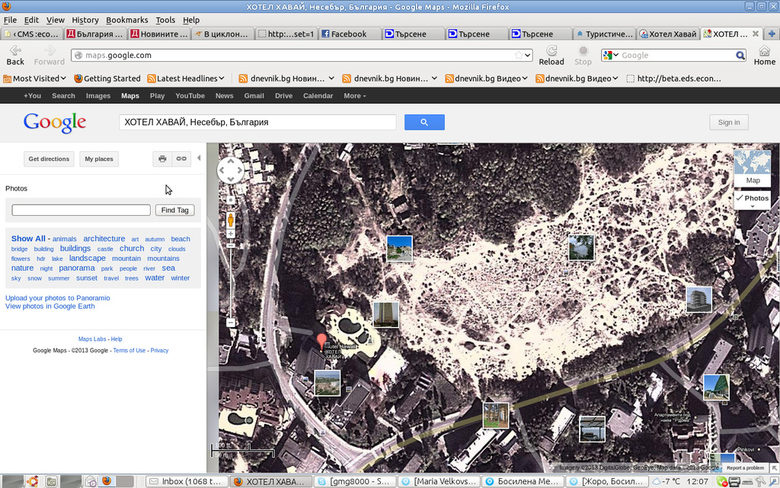The height and width of the screenshot is (488, 780).
Task: Click the show my location button
Action: (231, 200)
